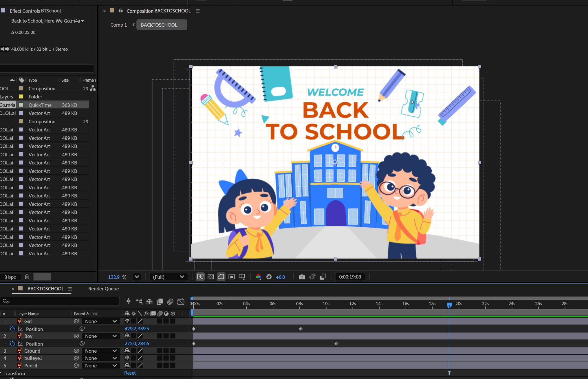Switch to the Render Queue tab
Image resolution: width=588 pixels, height=379 pixels.
[x=103, y=289]
